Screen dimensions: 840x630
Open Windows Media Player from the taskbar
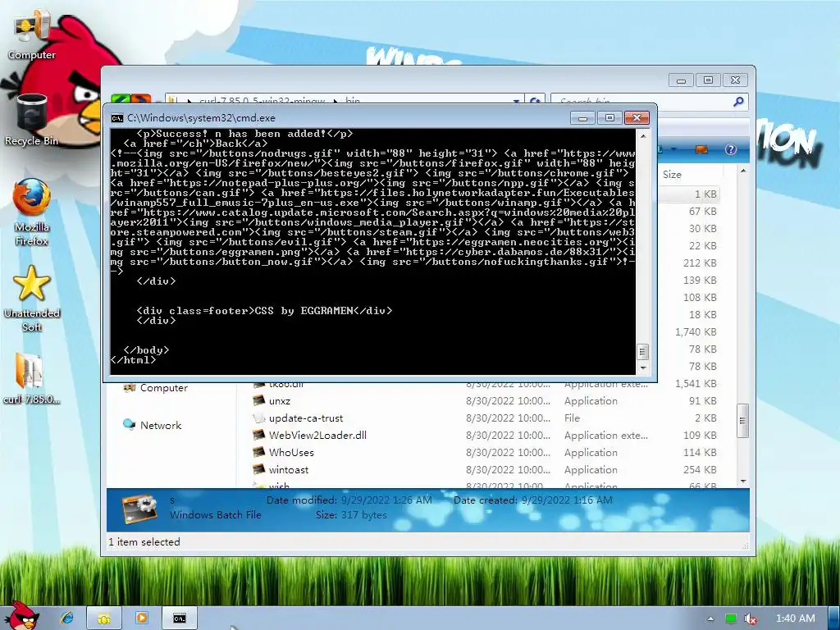click(141, 618)
